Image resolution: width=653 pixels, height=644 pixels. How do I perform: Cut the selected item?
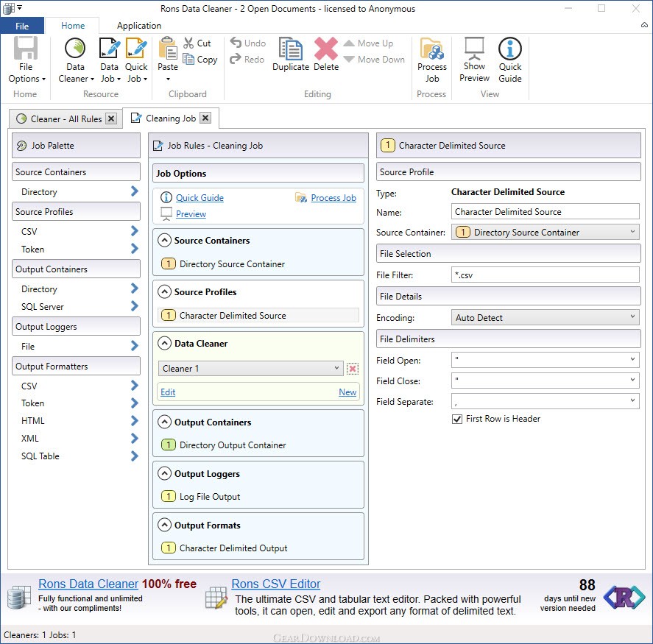click(197, 43)
